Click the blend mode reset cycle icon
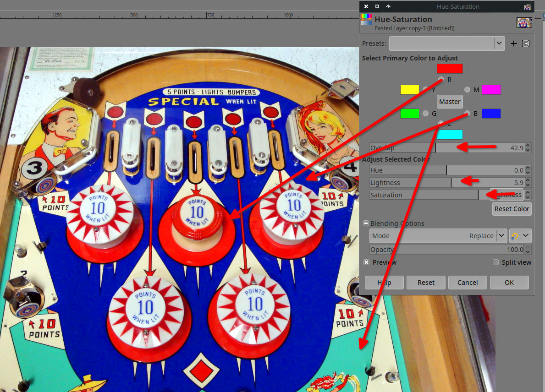545x392 pixels. pos(514,236)
